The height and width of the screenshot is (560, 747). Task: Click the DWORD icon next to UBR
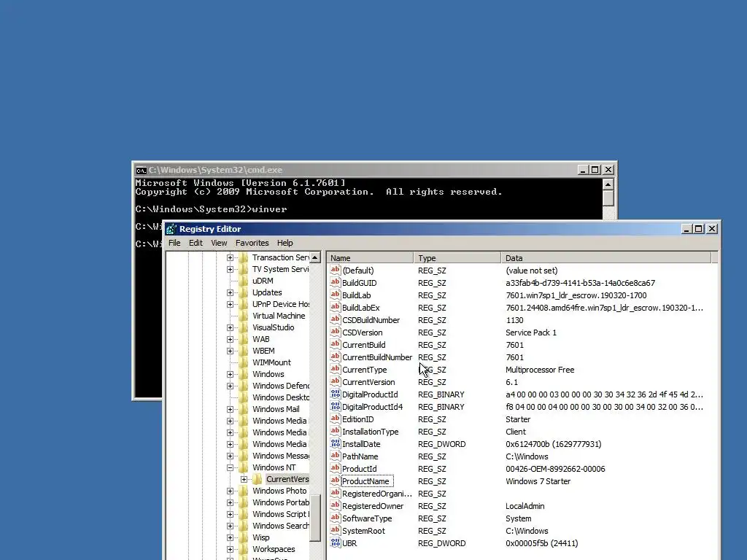click(336, 542)
